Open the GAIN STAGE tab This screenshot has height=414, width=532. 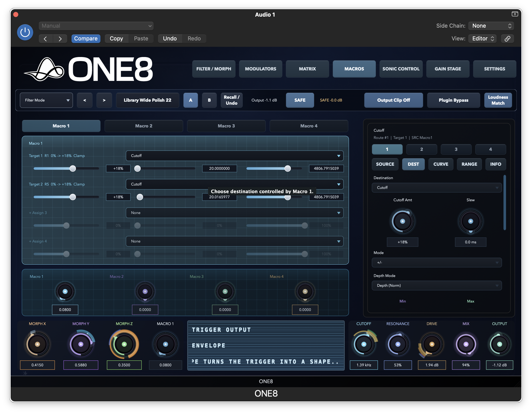(448, 69)
